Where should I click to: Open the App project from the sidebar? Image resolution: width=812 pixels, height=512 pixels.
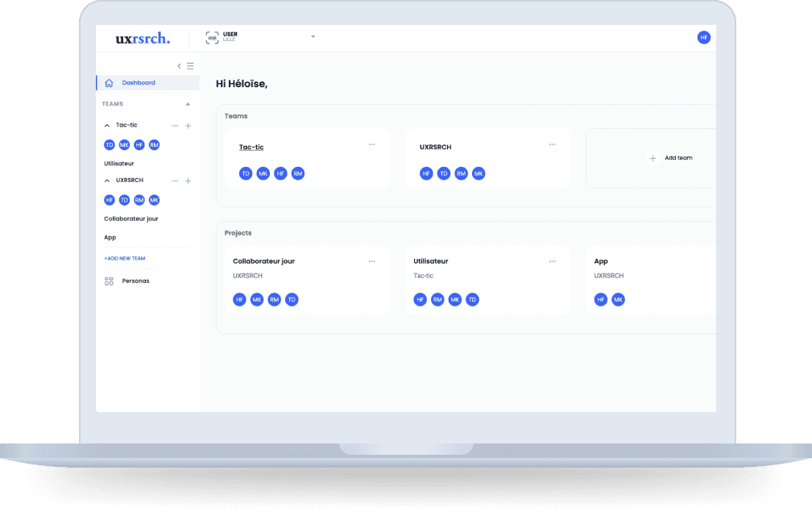[110, 237]
